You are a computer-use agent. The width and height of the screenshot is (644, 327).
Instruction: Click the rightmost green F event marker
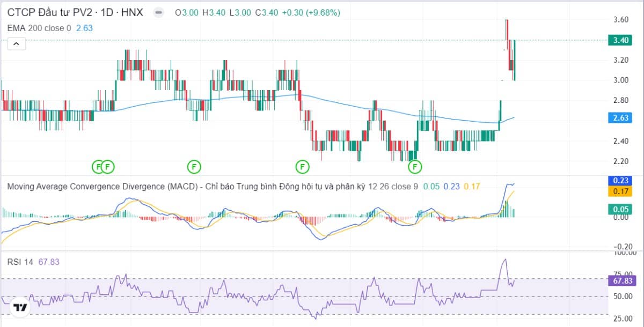point(415,167)
